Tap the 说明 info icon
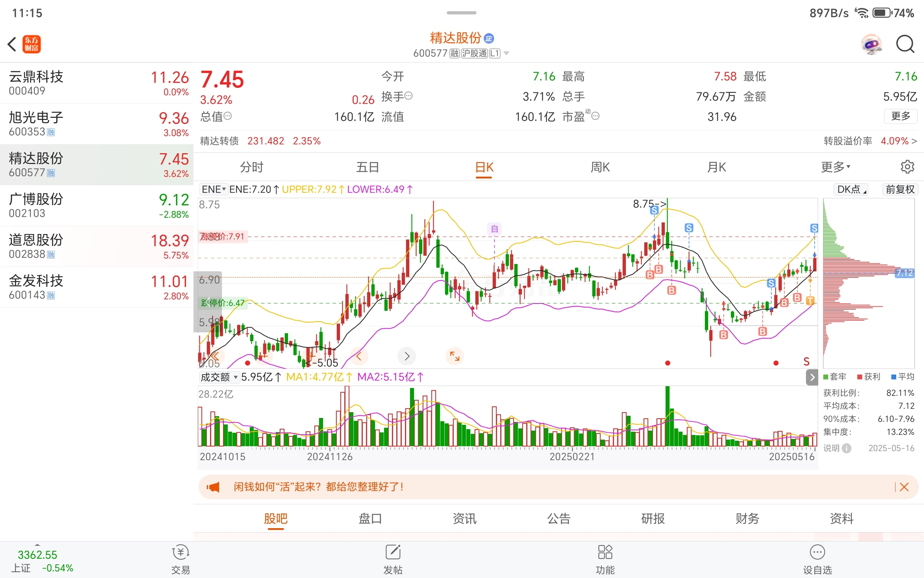The width and height of the screenshot is (924, 578). point(846,448)
